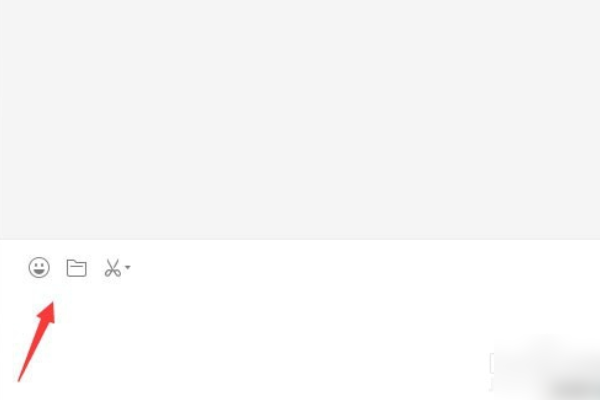The width and height of the screenshot is (600, 400).
Task: Start a screen capture with the scissors
Action: pos(112,268)
